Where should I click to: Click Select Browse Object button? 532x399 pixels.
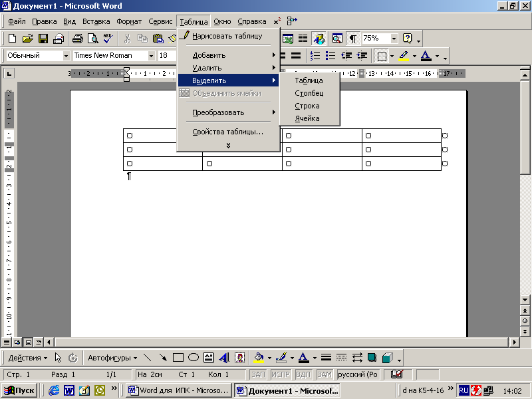click(x=525, y=321)
